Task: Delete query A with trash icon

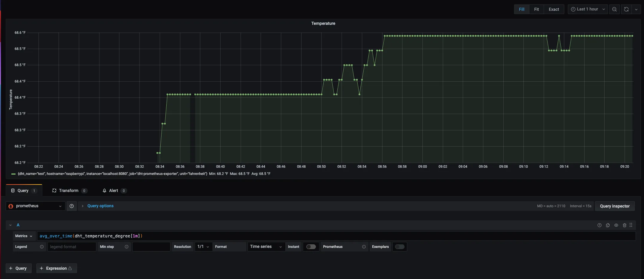Action: click(624, 225)
